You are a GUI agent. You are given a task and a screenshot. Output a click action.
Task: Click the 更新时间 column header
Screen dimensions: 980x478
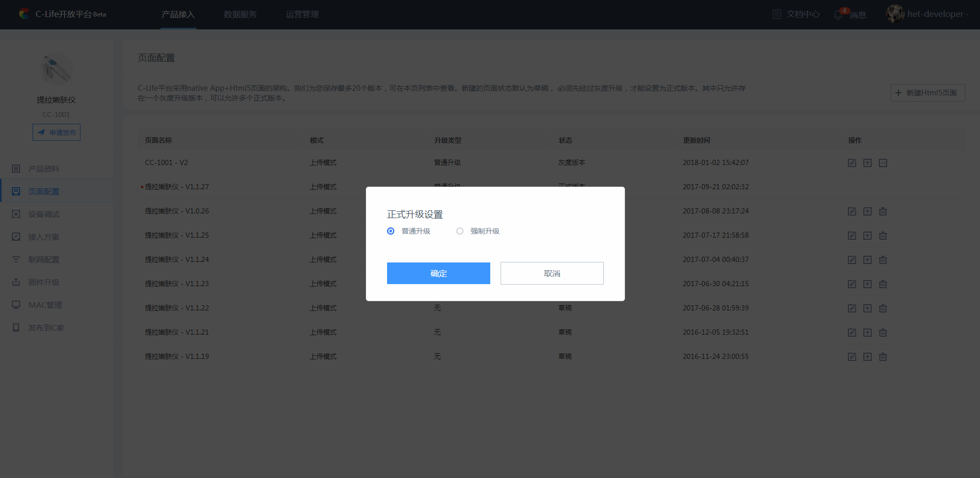click(697, 140)
